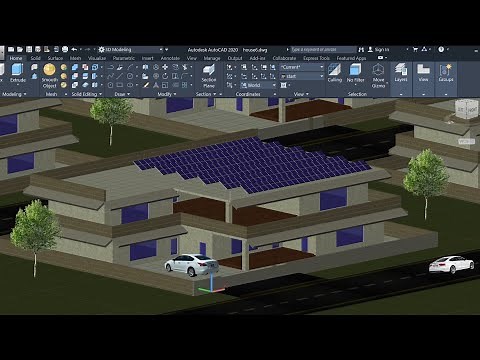Click the Redo arrow icon
Image resolution: width=480 pixels, height=360 pixels.
(87, 50)
